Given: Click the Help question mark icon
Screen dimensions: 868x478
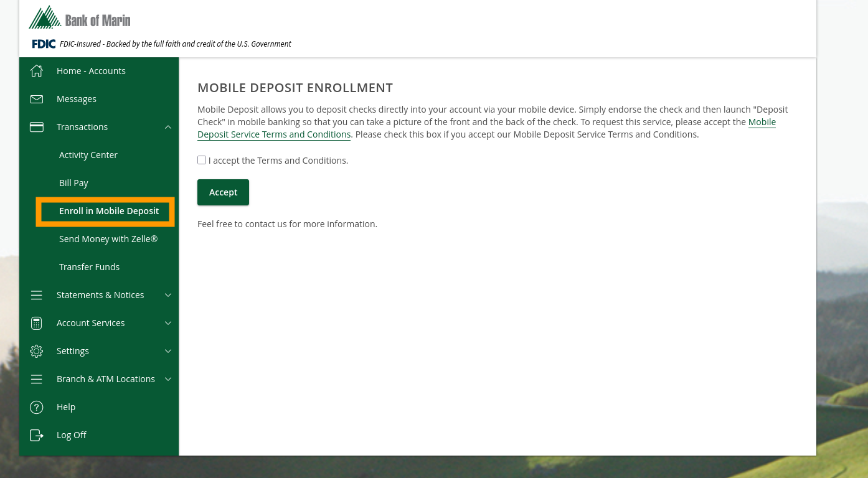Looking at the screenshot, I should point(36,406).
